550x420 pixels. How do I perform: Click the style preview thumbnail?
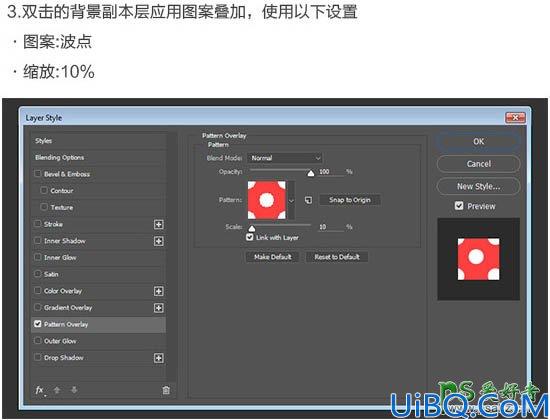pos(478,259)
